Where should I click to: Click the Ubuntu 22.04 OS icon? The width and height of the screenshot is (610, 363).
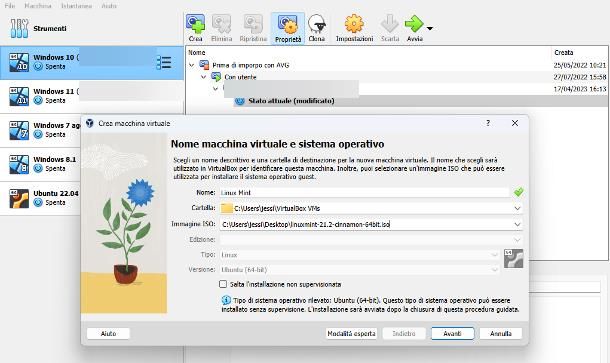click(19, 198)
